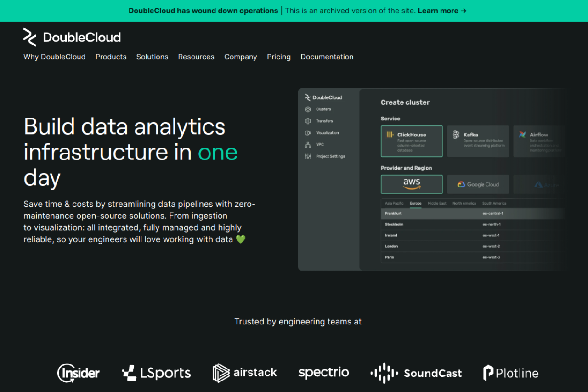Click the Visualization icon in mockup sidebar

coord(308,133)
